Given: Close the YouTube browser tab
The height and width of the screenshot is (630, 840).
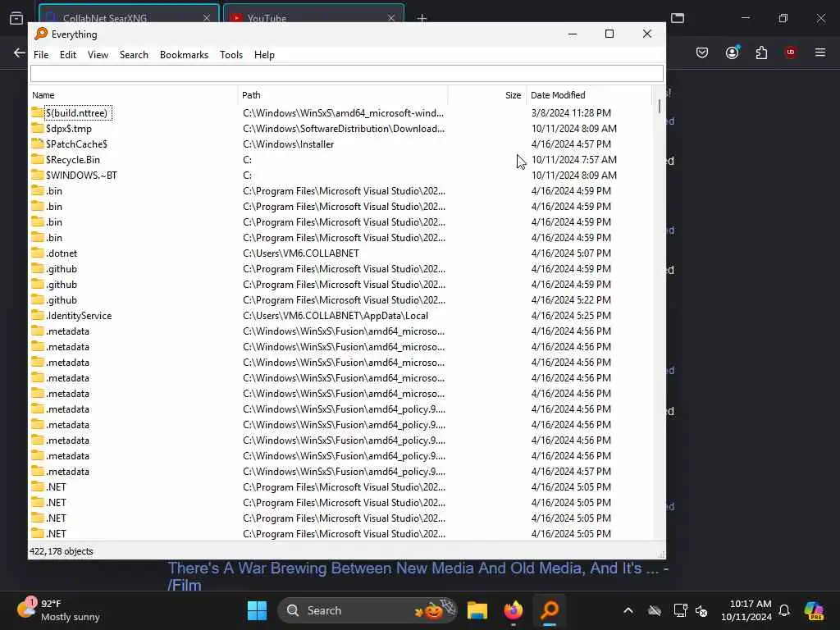Looking at the screenshot, I should [391, 18].
